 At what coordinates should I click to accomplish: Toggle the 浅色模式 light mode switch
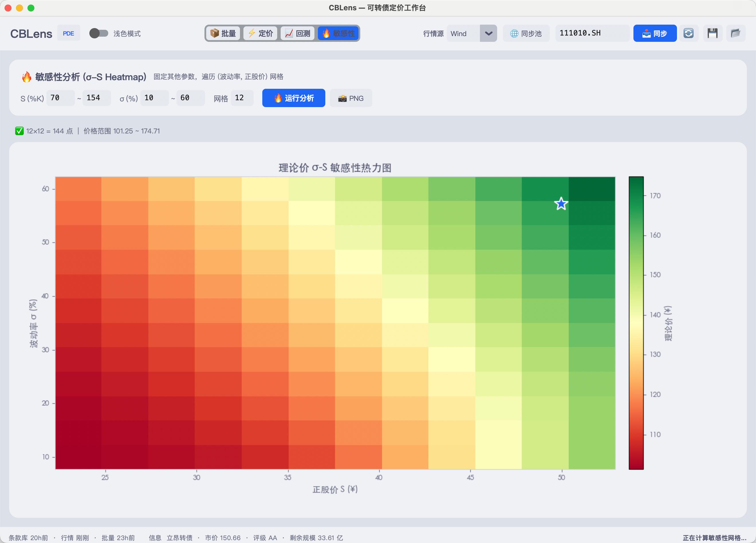(x=98, y=33)
